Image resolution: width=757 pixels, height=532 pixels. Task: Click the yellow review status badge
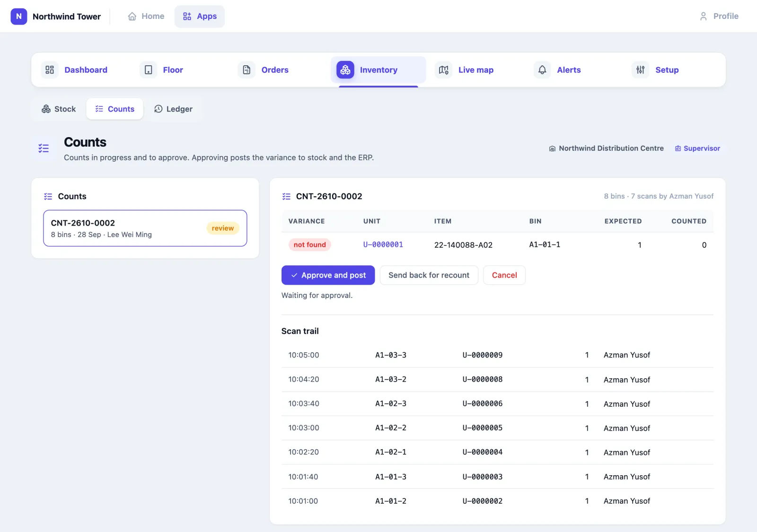[223, 228]
